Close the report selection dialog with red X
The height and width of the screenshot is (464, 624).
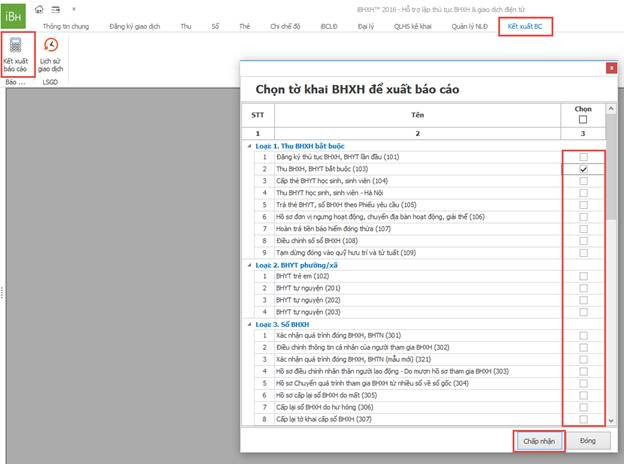tap(611, 68)
